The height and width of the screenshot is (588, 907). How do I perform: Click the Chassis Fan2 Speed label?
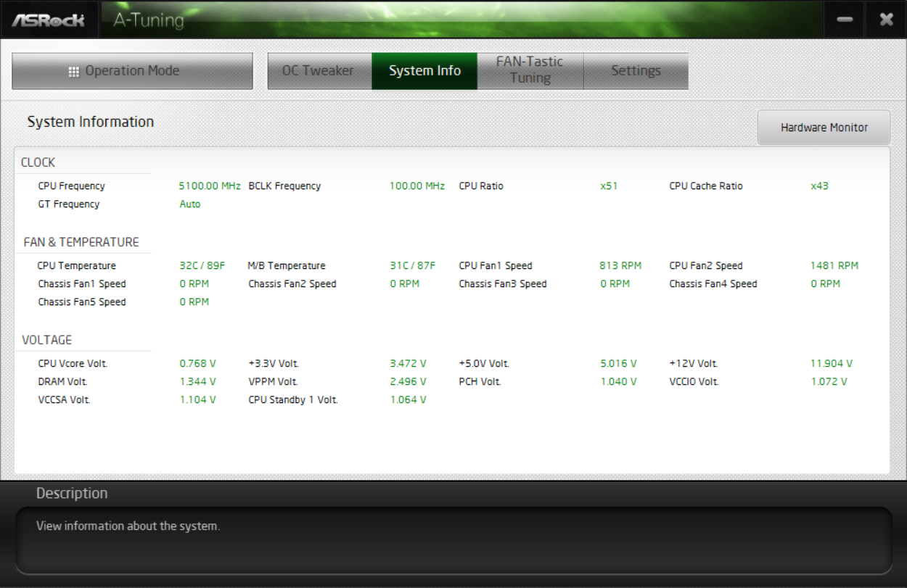point(292,283)
